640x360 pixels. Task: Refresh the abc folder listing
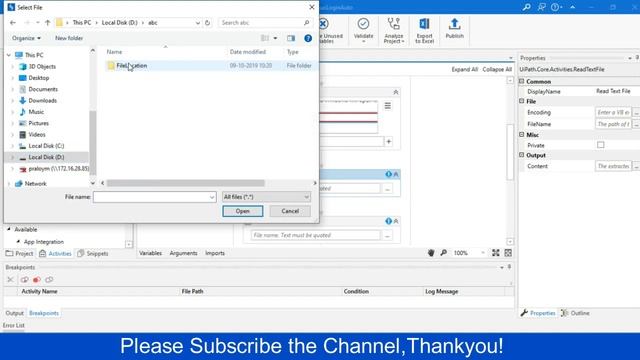point(207,23)
